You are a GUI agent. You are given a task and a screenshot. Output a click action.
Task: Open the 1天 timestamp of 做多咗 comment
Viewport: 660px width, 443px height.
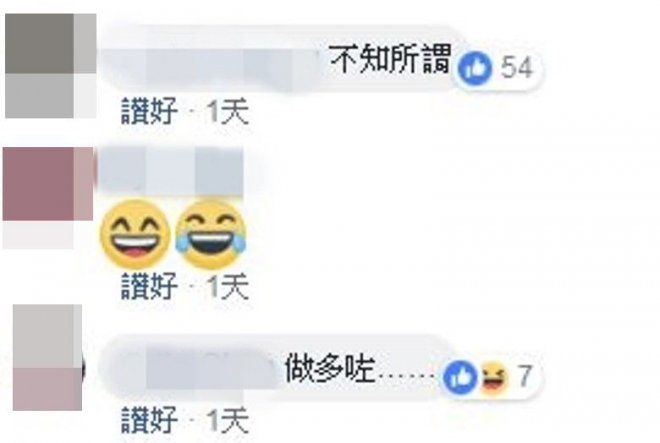tap(228, 420)
